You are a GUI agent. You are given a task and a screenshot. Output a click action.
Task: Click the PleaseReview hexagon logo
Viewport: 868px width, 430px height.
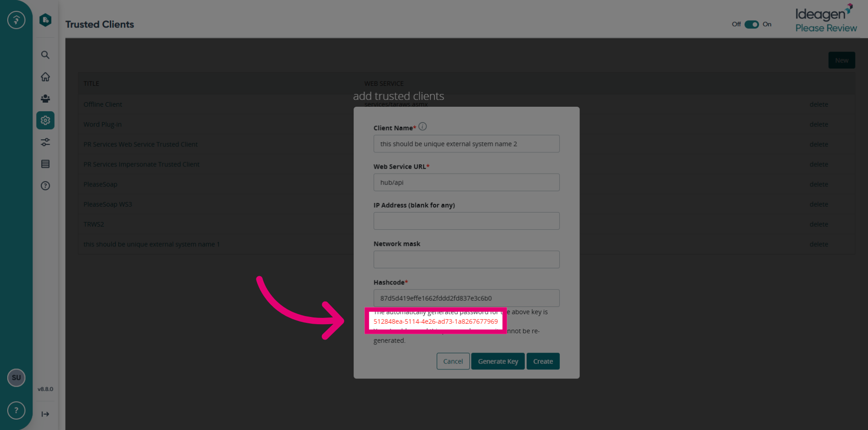45,20
